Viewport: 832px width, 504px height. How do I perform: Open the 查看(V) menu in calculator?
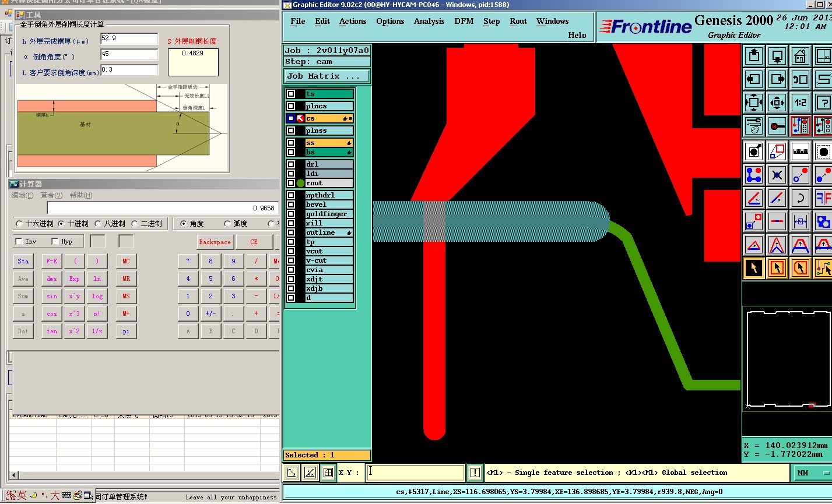click(x=51, y=195)
